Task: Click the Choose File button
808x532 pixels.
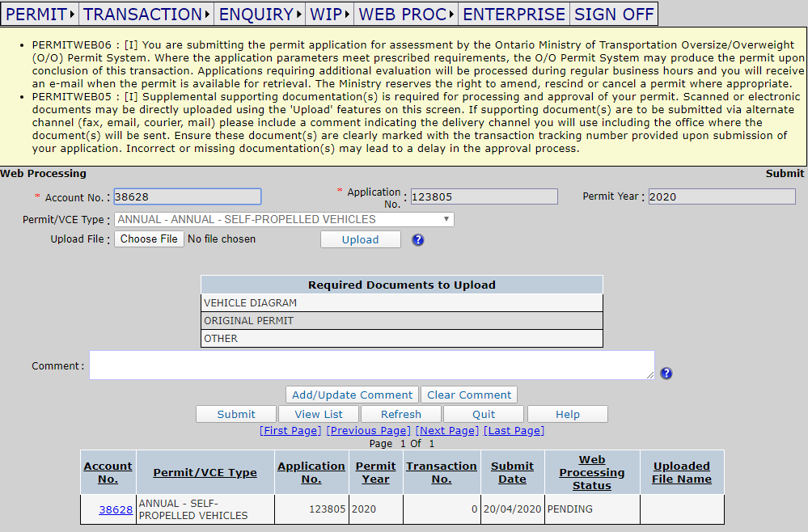Action: point(149,239)
